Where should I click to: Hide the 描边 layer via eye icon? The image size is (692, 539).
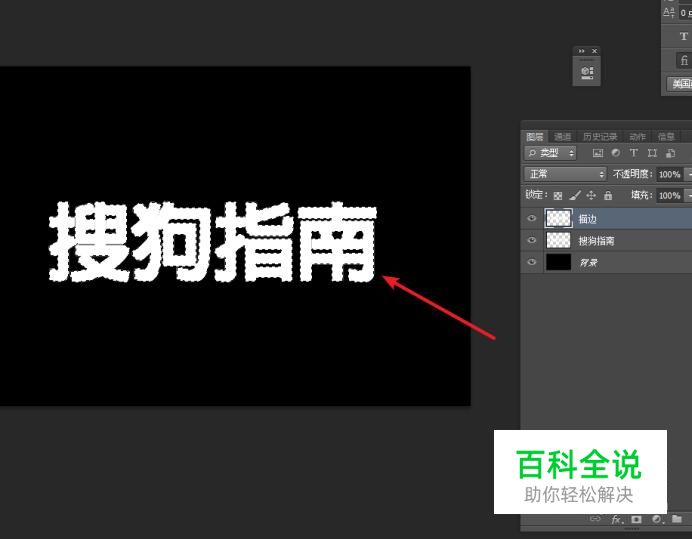[x=532, y=218]
